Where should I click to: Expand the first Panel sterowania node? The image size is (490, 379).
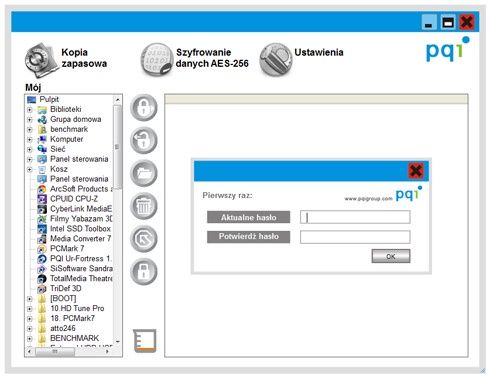tap(30, 159)
